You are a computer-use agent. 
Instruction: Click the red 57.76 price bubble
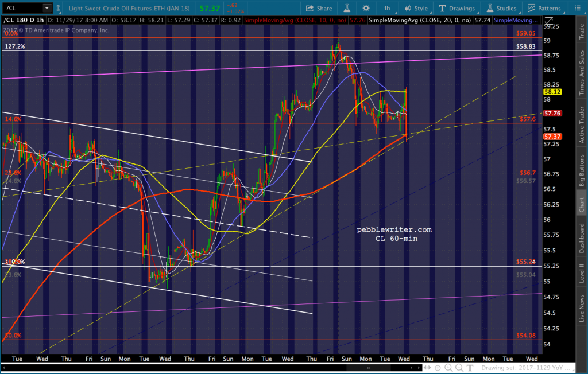[x=552, y=113]
